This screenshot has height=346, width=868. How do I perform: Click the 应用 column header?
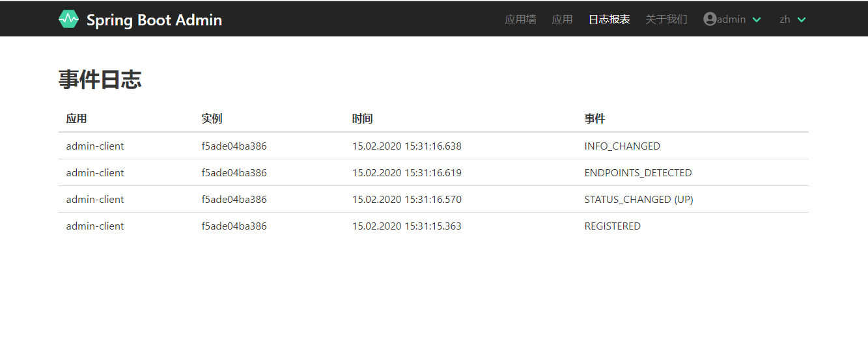click(76, 119)
